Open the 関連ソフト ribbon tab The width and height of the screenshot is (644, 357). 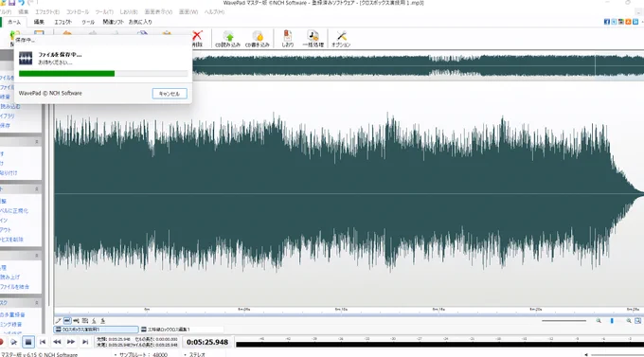113,22
